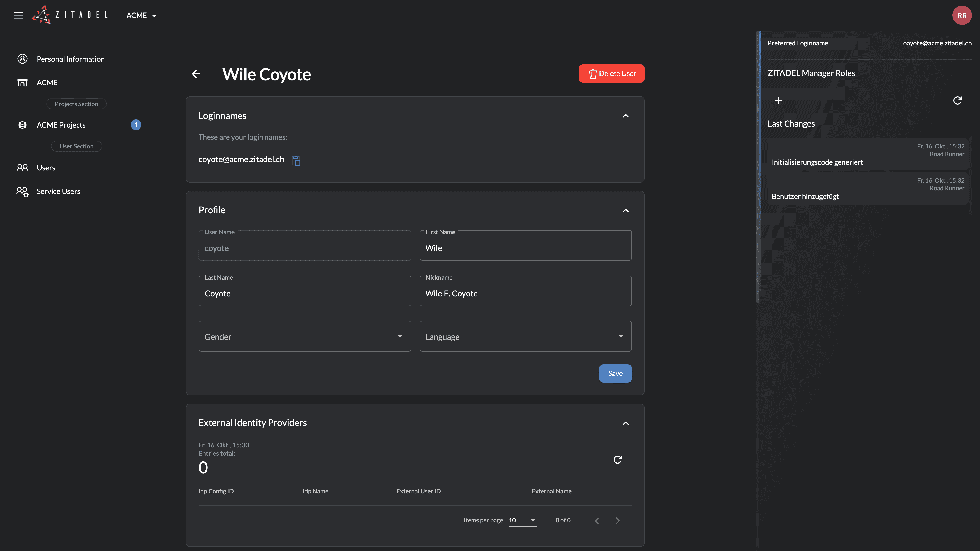
Task: Copy login name with clipboard icon
Action: coord(296,161)
